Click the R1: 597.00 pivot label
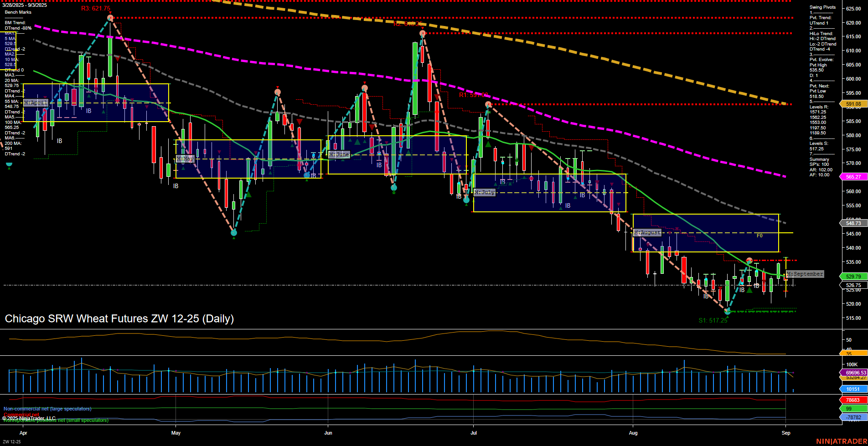The image size is (868, 446). pyautogui.click(x=474, y=95)
